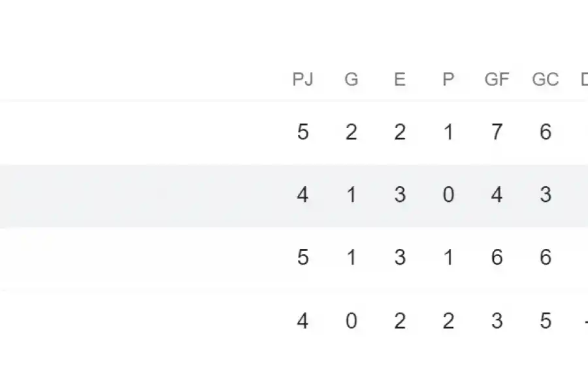Select the second row's E value 3
588x392 pixels.
[x=400, y=195]
